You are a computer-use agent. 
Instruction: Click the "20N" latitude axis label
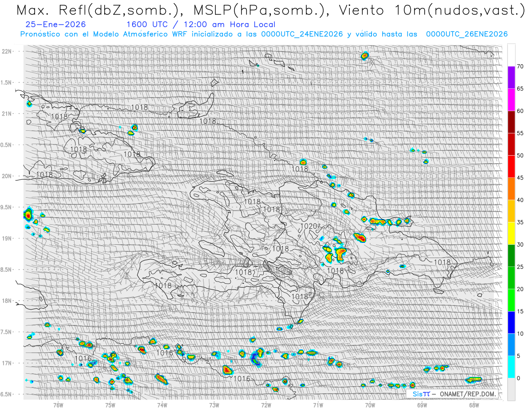point(6,176)
